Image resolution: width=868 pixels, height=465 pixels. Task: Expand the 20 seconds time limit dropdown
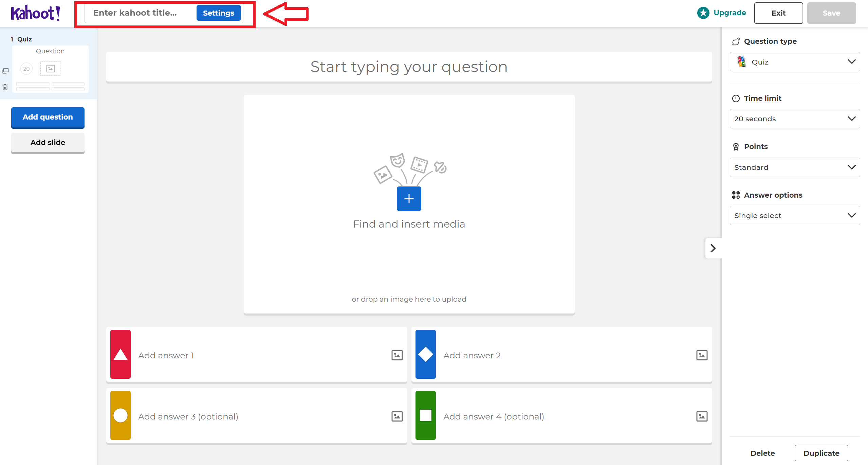(794, 119)
